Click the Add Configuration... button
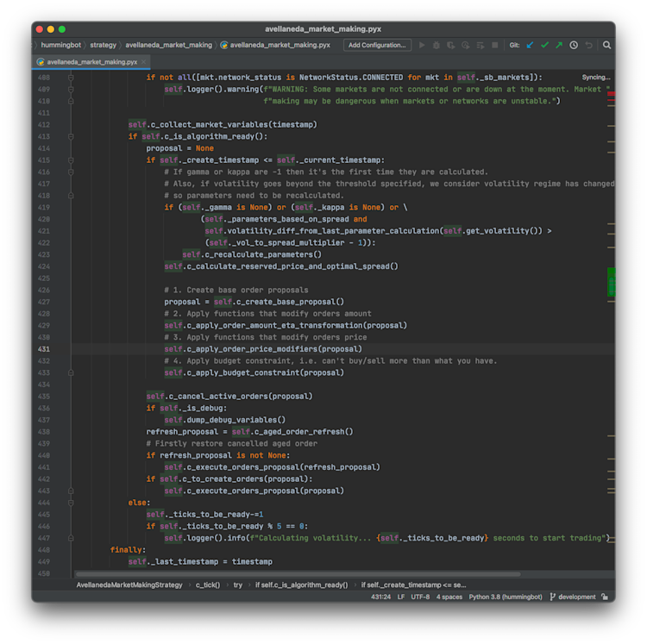Image resolution: width=647 pixels, height=644 pixels. tap(377, 46)
